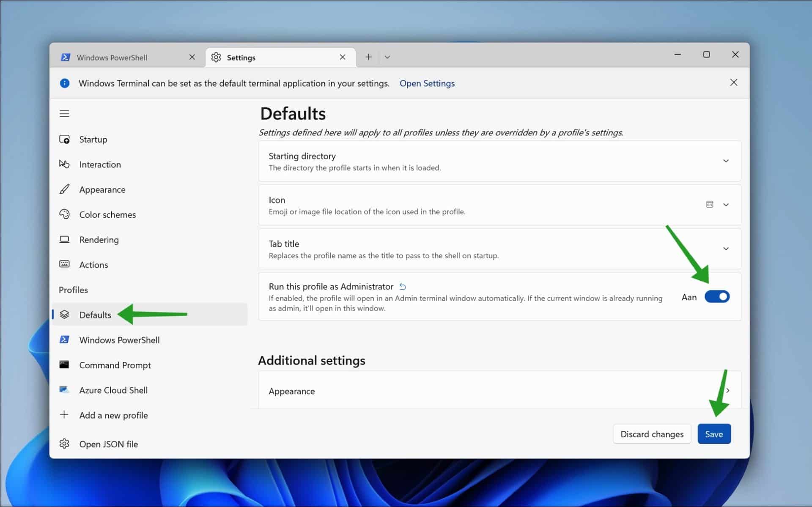
Task: Open Startup settings via its icon
Action: (x=64, y=139)
